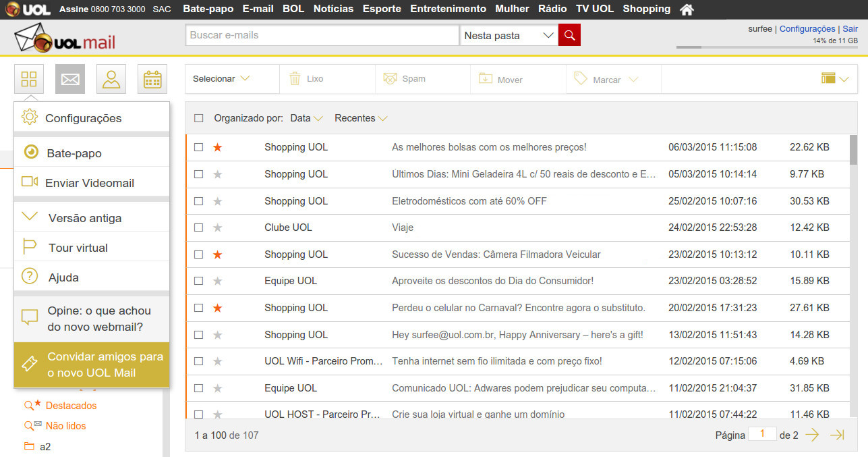
Task: Select Bate-papo in the apps menu
Action: [x=92, y=153]
